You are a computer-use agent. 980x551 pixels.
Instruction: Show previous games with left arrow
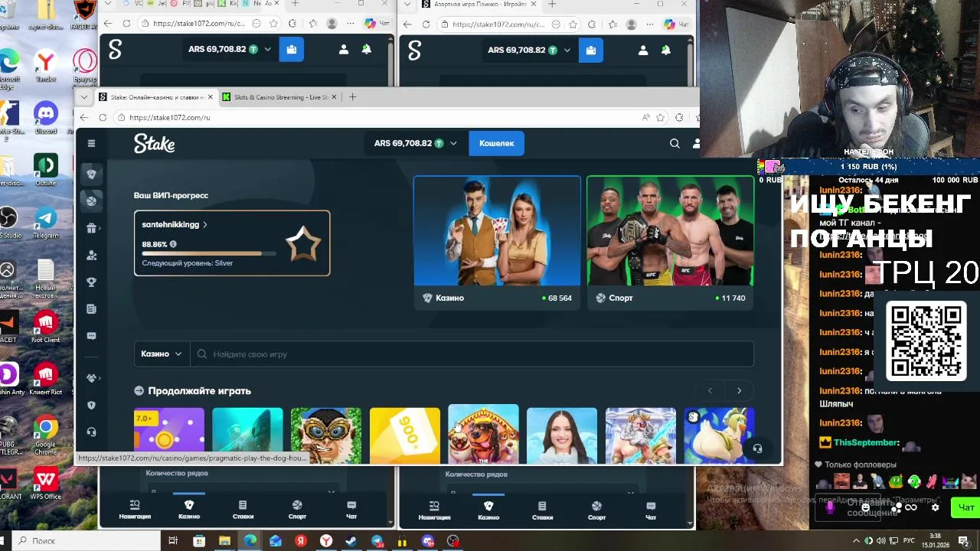click(710, 391)
